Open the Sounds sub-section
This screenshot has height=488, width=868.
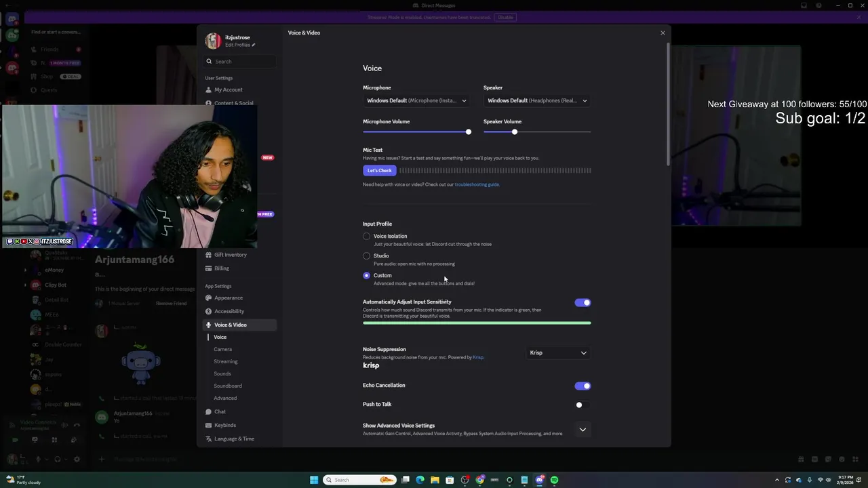tap(222, 373)
